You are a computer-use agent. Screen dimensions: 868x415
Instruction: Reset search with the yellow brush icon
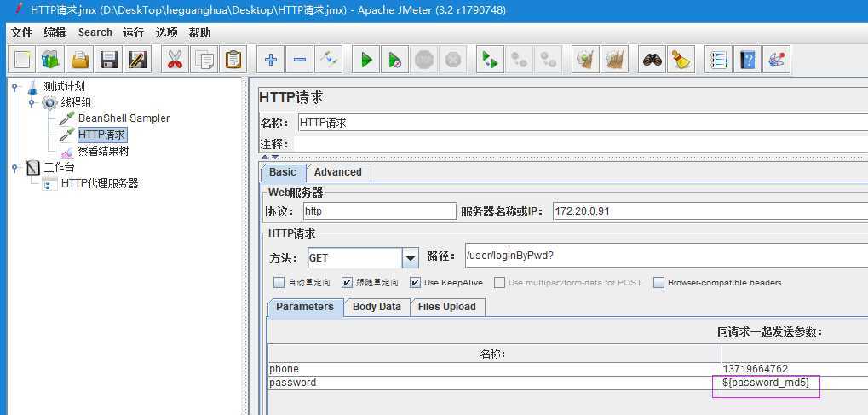[x=681, y=60]
